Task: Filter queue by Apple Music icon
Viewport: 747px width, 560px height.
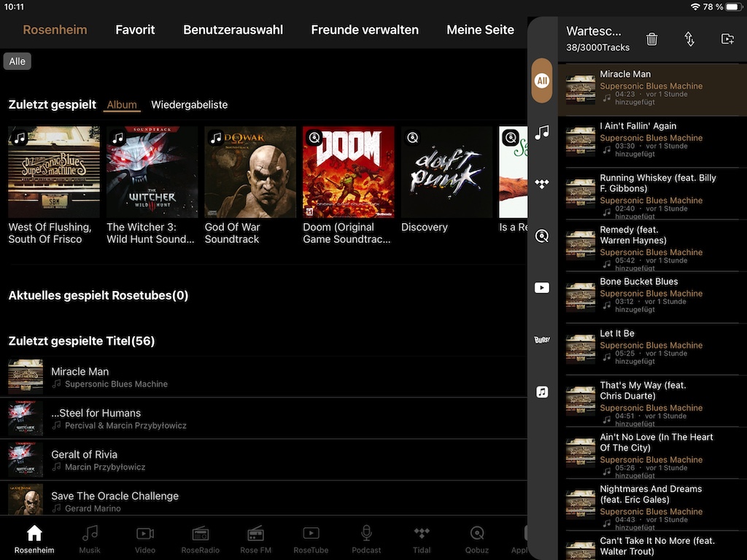Action: tap(542, 392)
